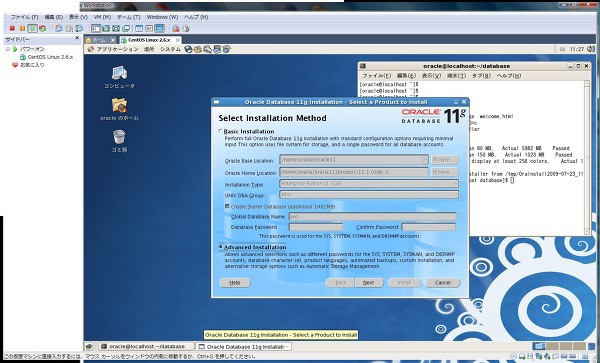Click the Help button in installer

pyautogui.click(x=235, y=283)
